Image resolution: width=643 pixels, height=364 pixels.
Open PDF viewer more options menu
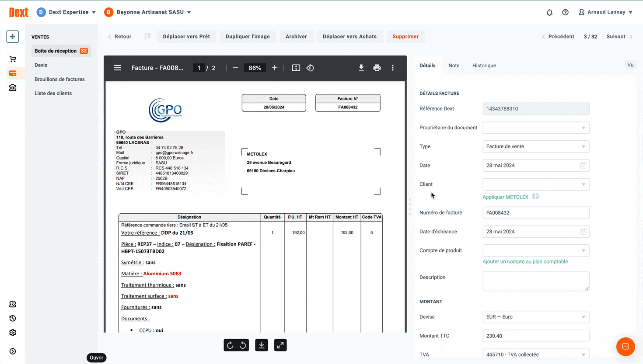tap(393, 68)
